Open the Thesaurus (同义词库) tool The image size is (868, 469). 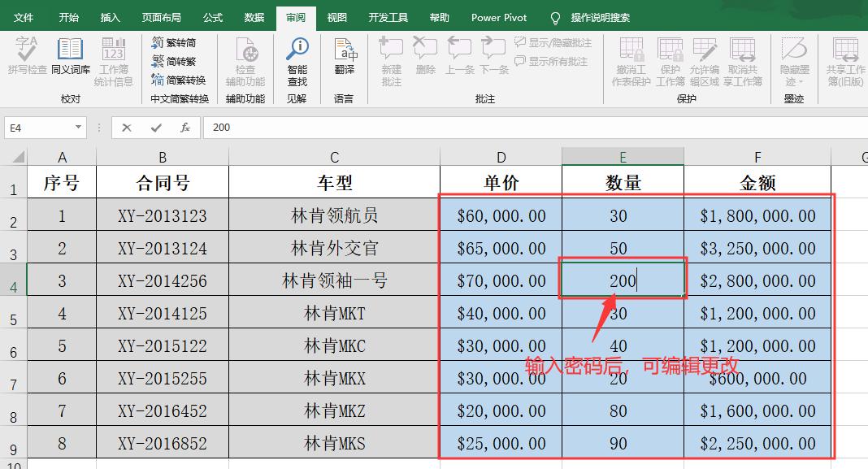click(x=71, y=54)
